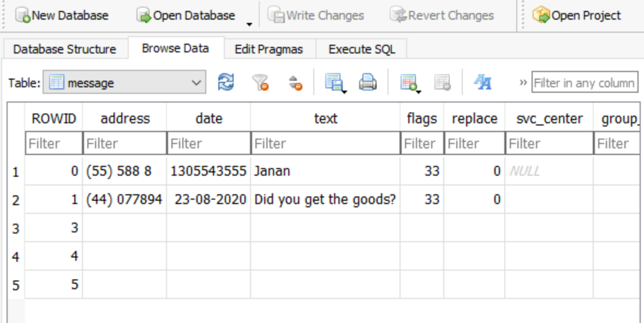Screen dimensions: 644x323
Task: Expand the Open Database dropdown arrow
Action: (x=249, y=24)
